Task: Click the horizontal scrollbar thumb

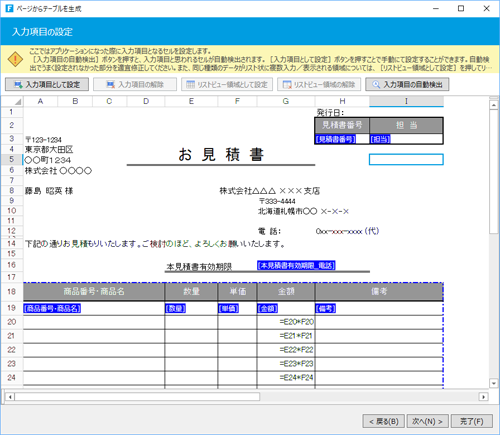Action: [x=137, y=397]
